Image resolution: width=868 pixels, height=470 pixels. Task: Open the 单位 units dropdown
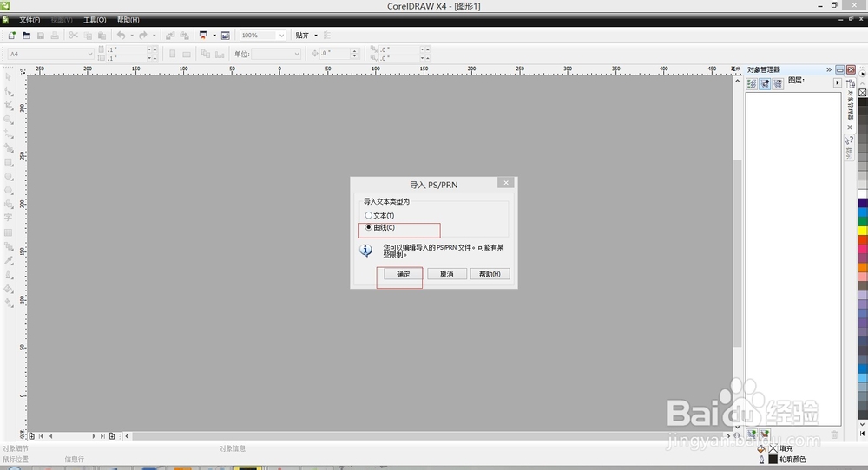(x=297, y=54)
